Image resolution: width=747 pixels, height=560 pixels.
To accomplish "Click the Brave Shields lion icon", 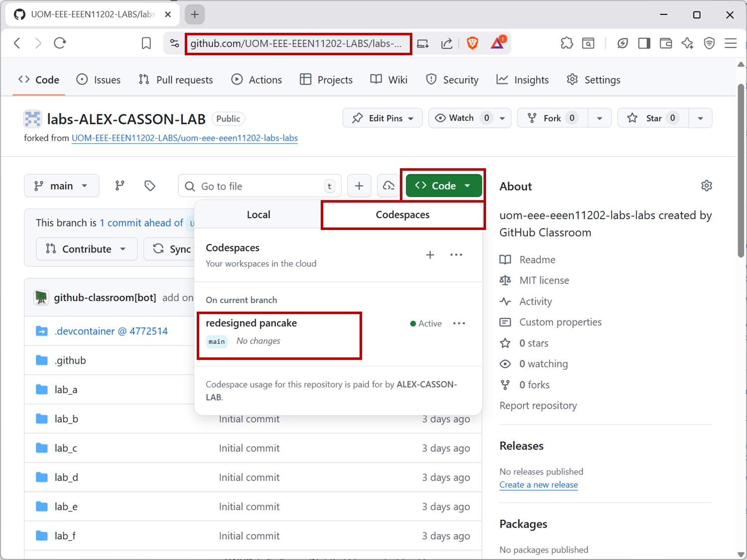I will coord(472,43).
